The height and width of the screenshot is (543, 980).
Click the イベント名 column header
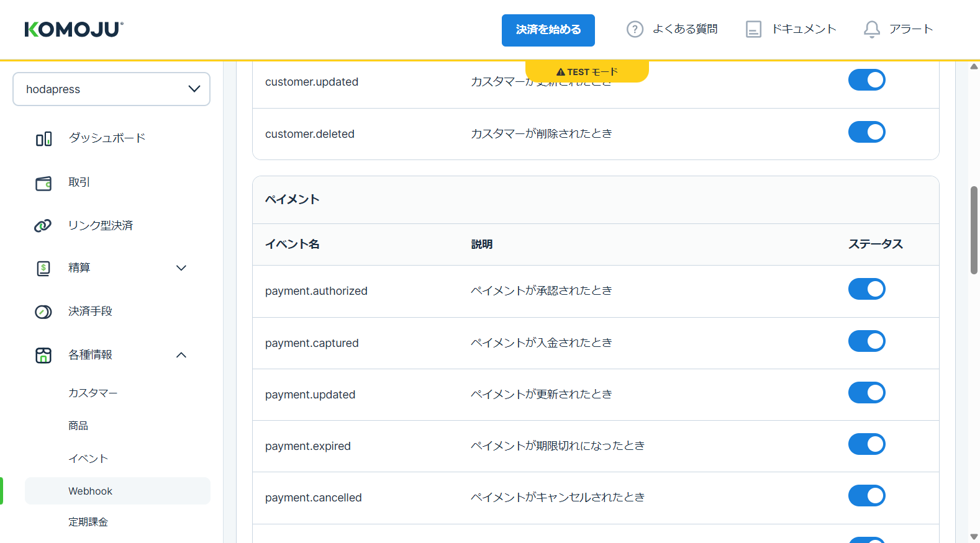click(293, 245)
